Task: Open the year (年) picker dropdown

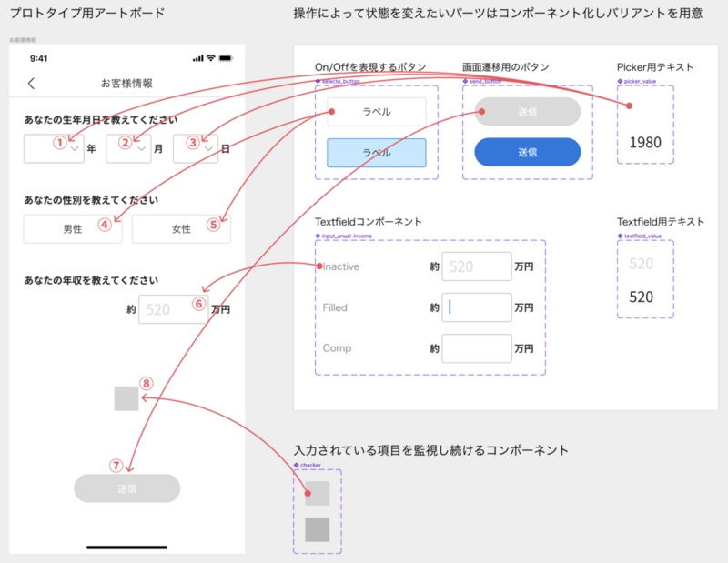Action: 54,148
